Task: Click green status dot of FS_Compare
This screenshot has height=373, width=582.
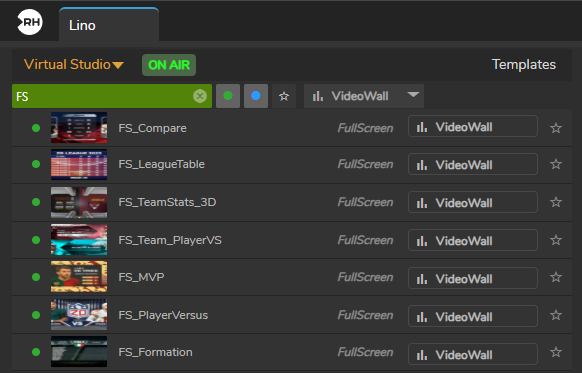Action: pyautogui.click(x=36, y=128)
